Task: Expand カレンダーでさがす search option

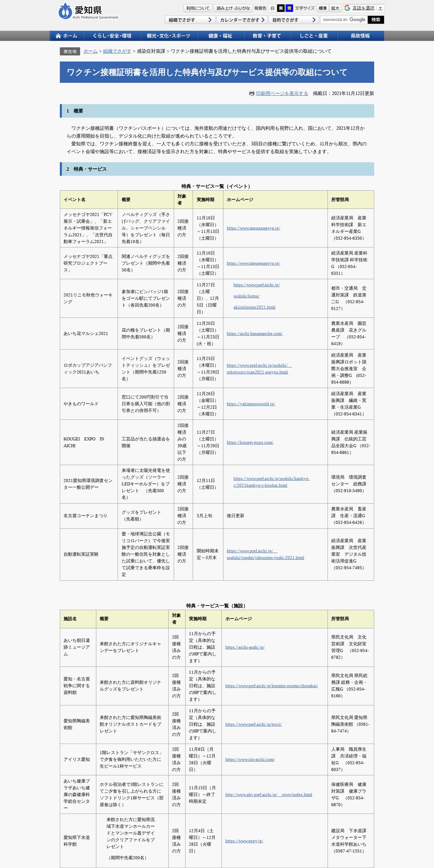Action: click(242, 20)
